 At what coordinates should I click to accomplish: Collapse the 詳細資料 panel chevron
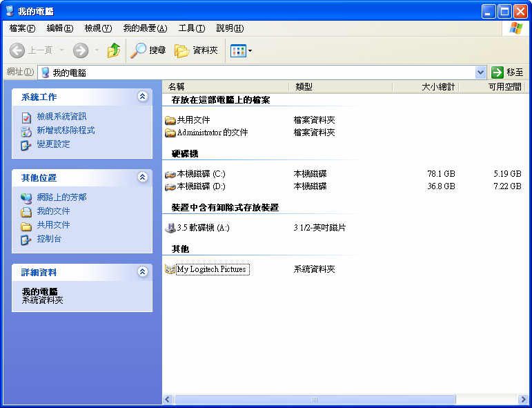[143, 271]
